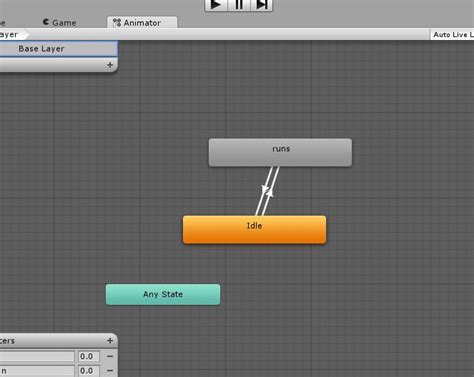
Task: Click the second parameter's 0.0 value field
Action: click(89, 371)
